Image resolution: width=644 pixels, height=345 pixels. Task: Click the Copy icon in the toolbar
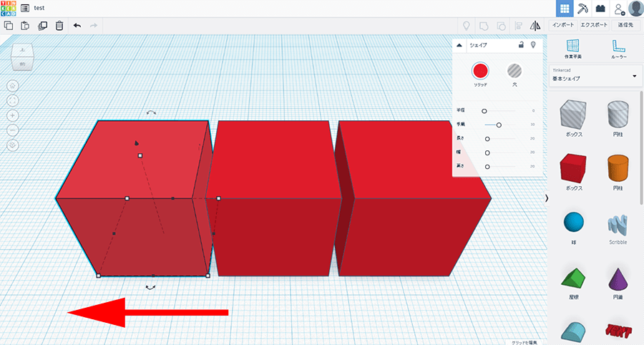click(9, 26)
